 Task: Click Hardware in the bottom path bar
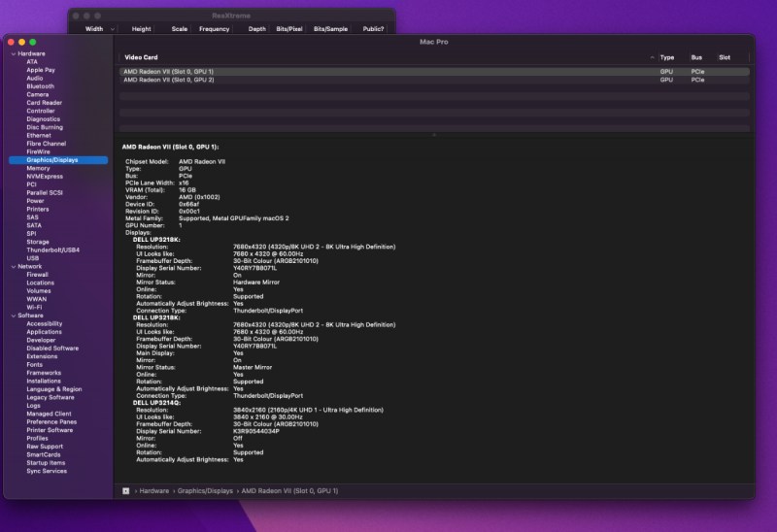point(154,491)
